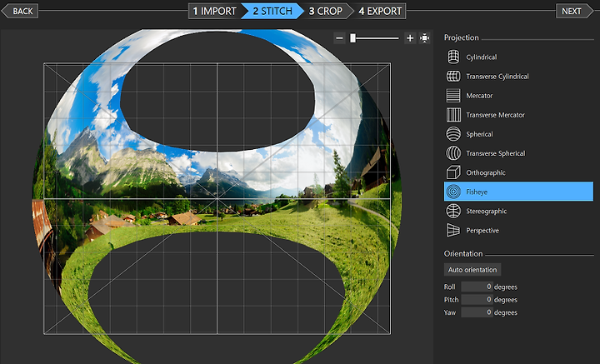This screenshot has height=364, width=600.
Task: Open the 3 Crop step
Action: [326, 11]
